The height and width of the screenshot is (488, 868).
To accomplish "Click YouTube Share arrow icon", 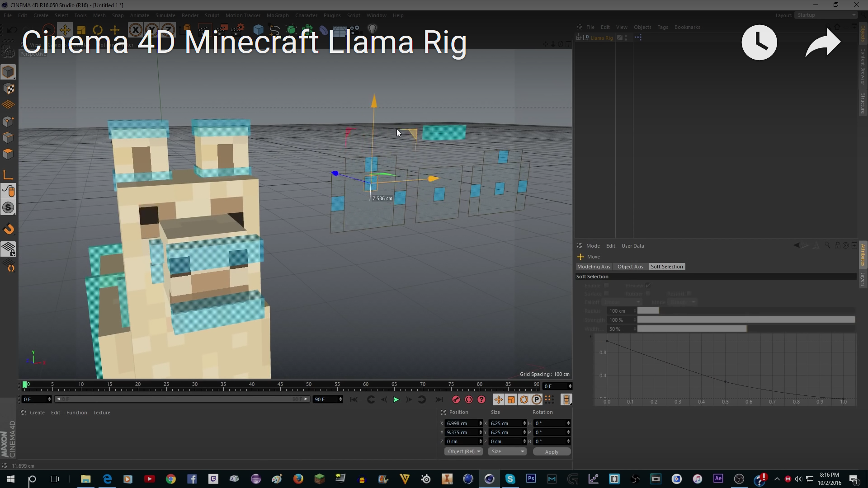I will coord(823,42).
